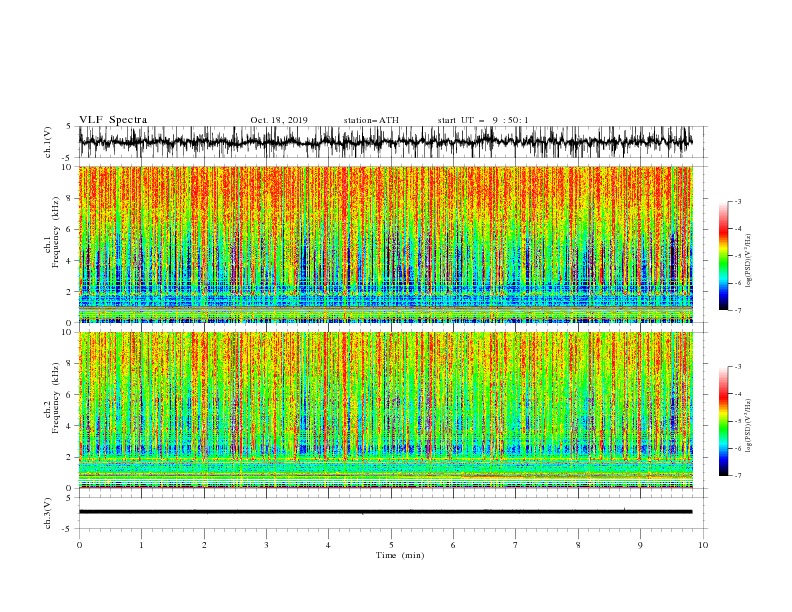Click the "-3" tick on ch.2 colorbar
Image resolution: width=792 pixels, height=612 pixels.
tap(737, 367)
